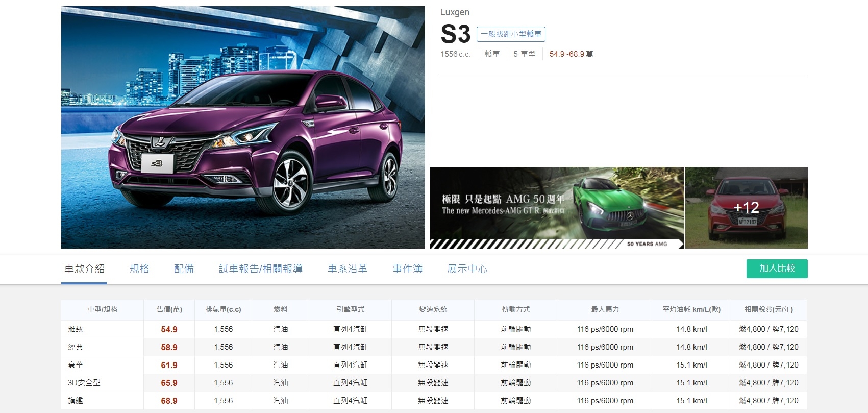868x413 pixels.
Task: Click the 54.9~68.9 萬 price range
Action: 571,54
